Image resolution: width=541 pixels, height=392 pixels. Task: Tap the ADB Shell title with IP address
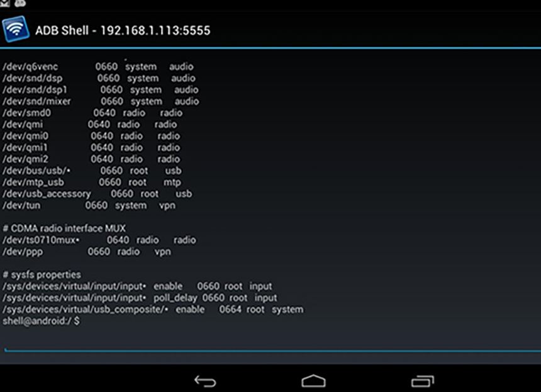coord(123,30)
